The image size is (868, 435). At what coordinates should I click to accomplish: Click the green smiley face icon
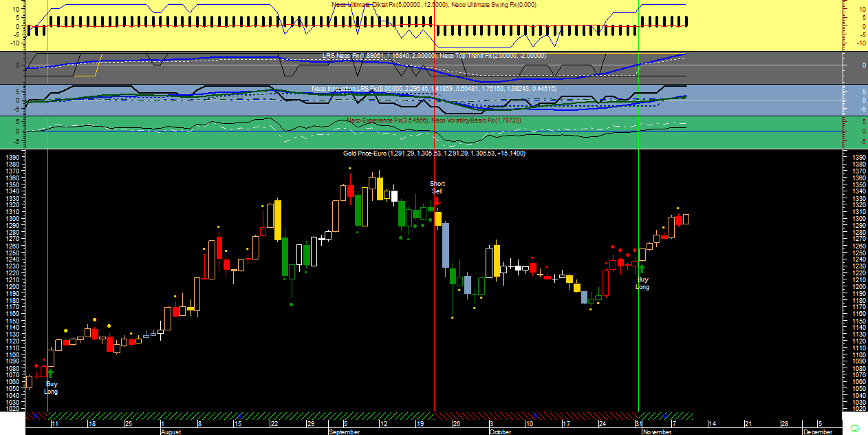click(855, 428)
